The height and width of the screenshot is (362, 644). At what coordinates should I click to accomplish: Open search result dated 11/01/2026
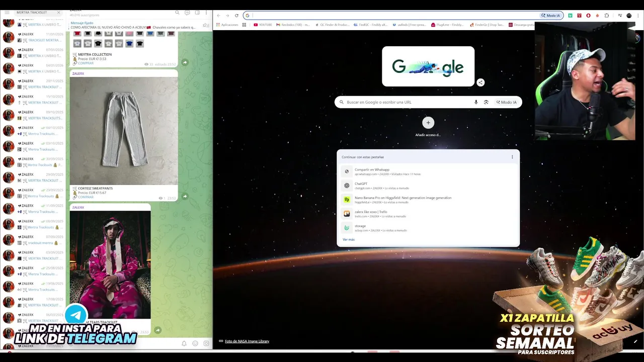click(33, 37)
